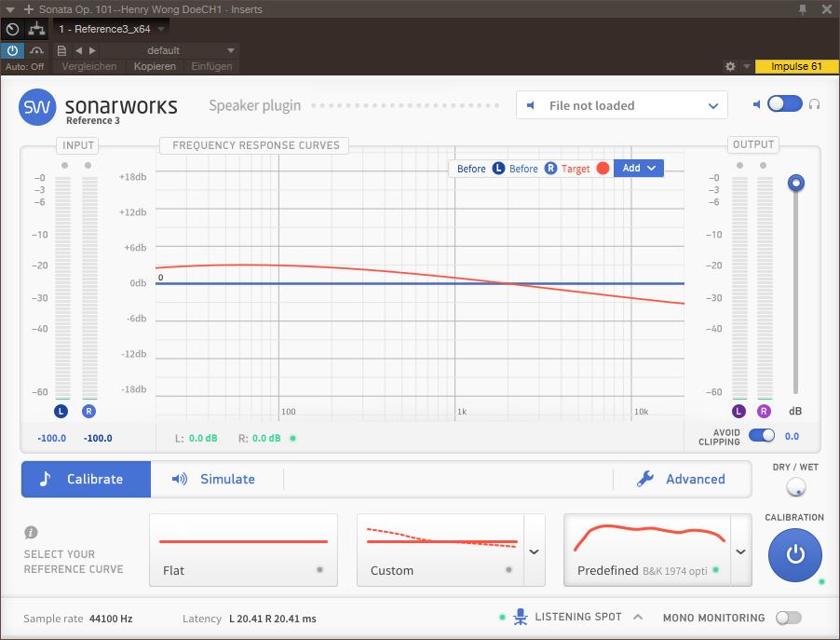Click the Auto: Off automation button

tap(24, 66)
